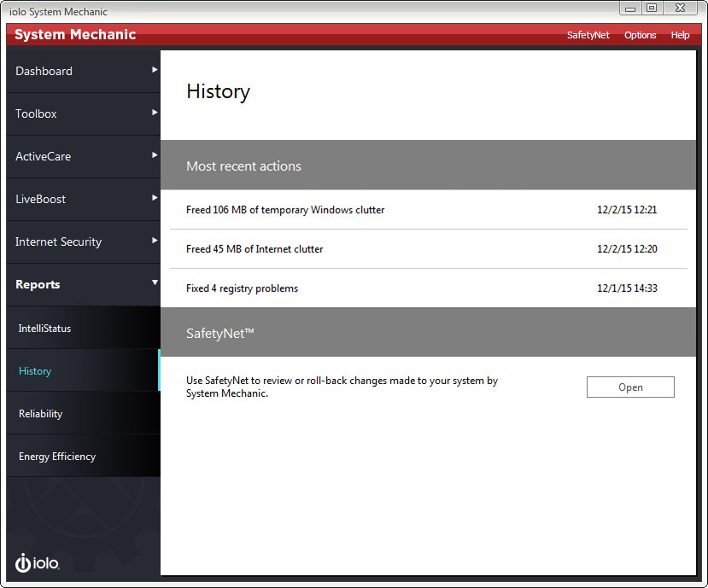Expand the LiveBoost section arrow
Screen dimensions: 708x588
(x=155, y=198)
